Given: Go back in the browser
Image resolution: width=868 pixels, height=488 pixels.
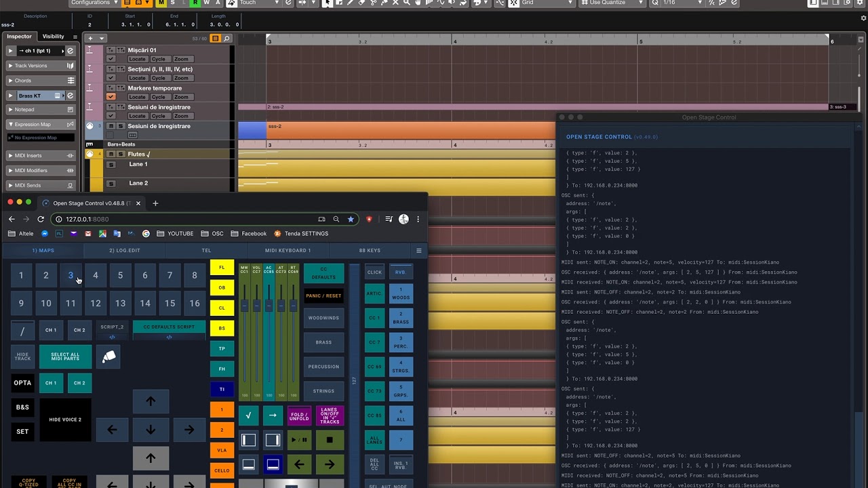Looking at the screenshot, I should pos(12,219).
